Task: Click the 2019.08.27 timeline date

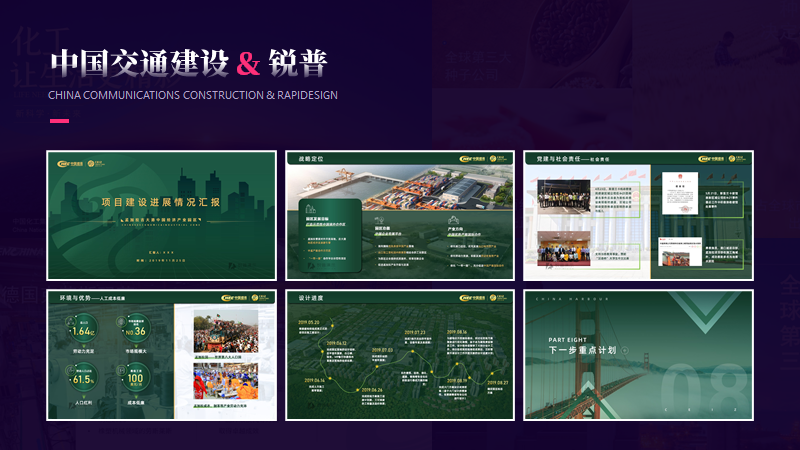Action: click(497, 382)
